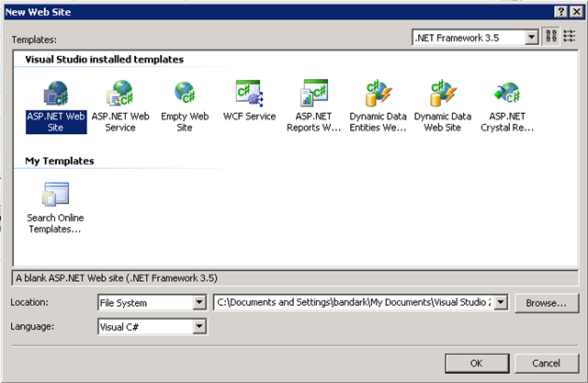Select the ASP.NET Web Service template icon
This screenshot has height=383, width=588.
click(120, 94)
